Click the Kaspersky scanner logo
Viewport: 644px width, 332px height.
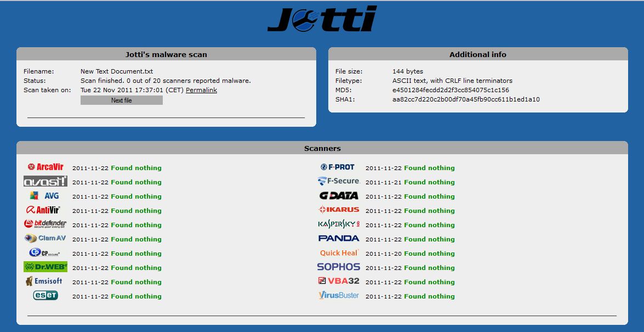pos(339,224)
